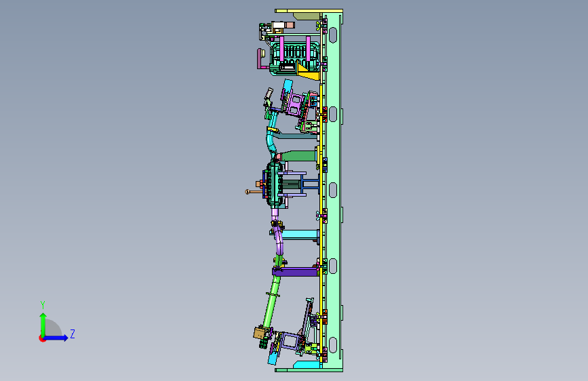Select the brown ball-ended handle on the model
Screen dimensions: 588x381
tap(254, 192)
